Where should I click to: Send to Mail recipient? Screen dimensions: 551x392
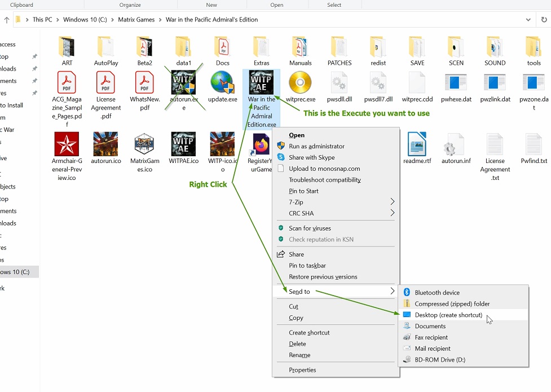[x=464, y=349]
